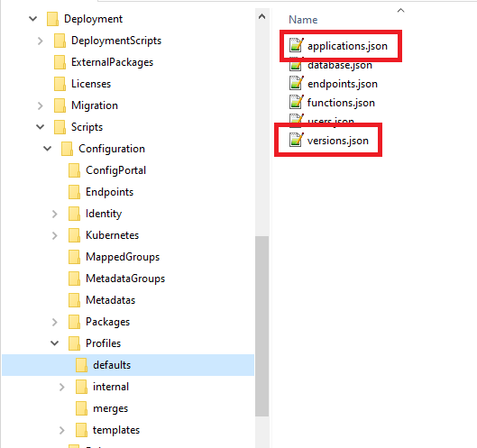Expand the internal folder chevron
The width and height of the screenshot is (477, 448).
(x=61, y=387)
